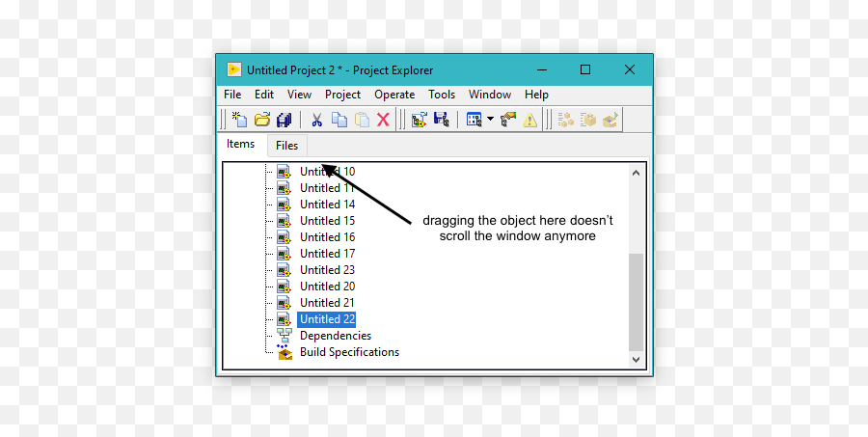Viewport: 868px width, 437px height.
Task: Open the File menu
Action: [232, 95]
